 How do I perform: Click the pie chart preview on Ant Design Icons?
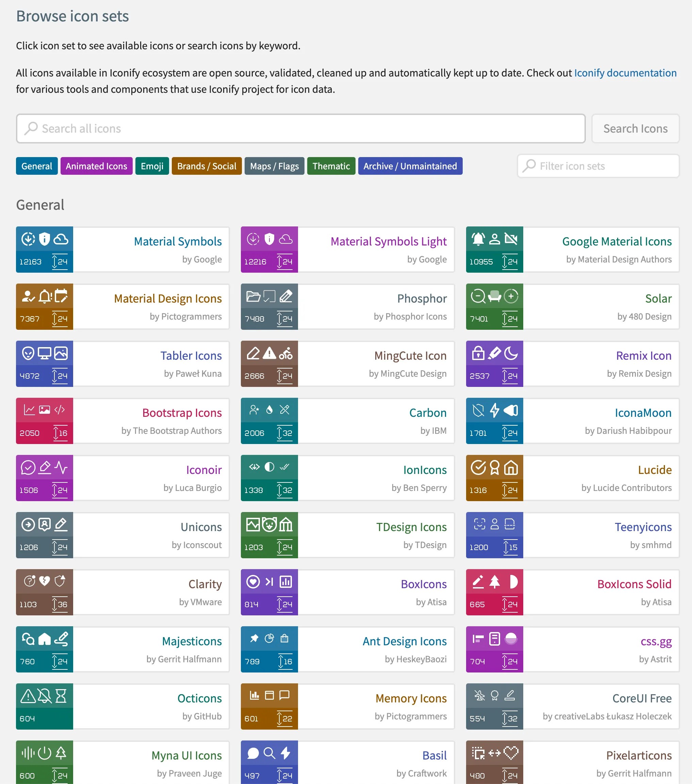(x=269, y=638)
